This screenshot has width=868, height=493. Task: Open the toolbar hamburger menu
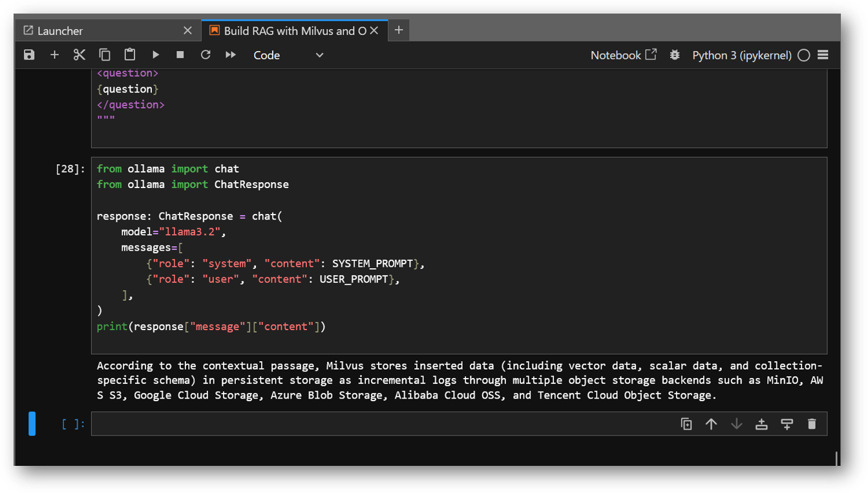pos(823,55)
